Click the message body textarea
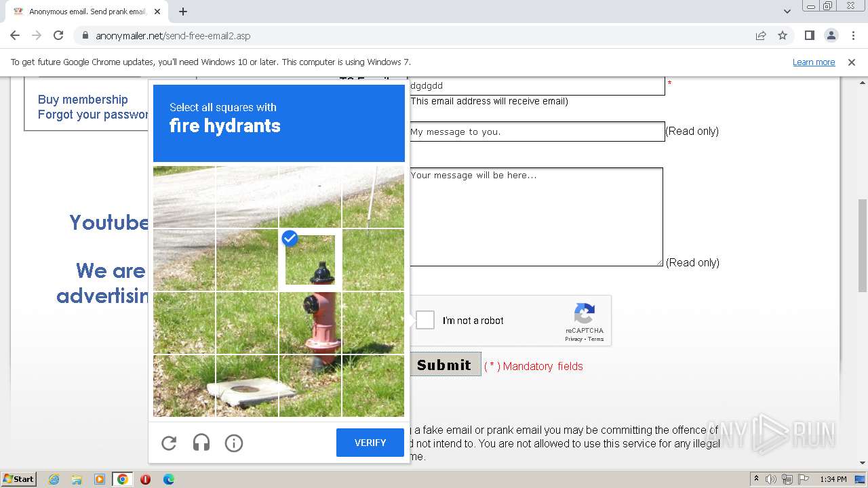868x488 pixels. [535, 217]
